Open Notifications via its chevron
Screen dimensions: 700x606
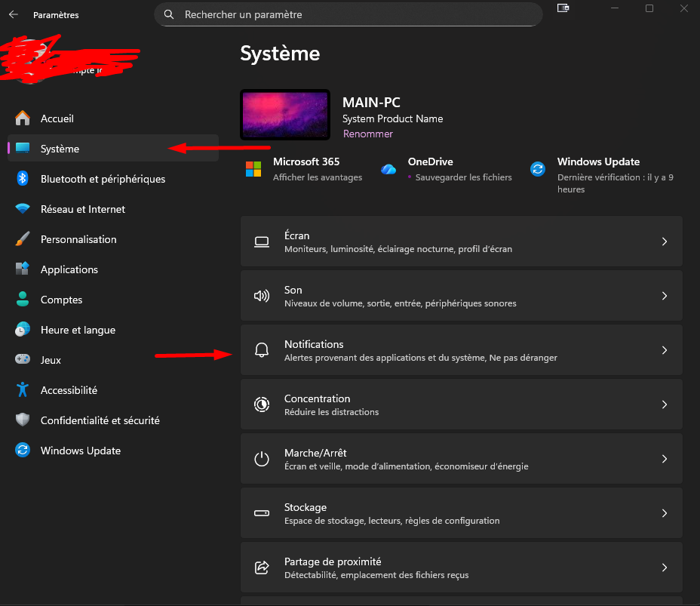point(665,350)
